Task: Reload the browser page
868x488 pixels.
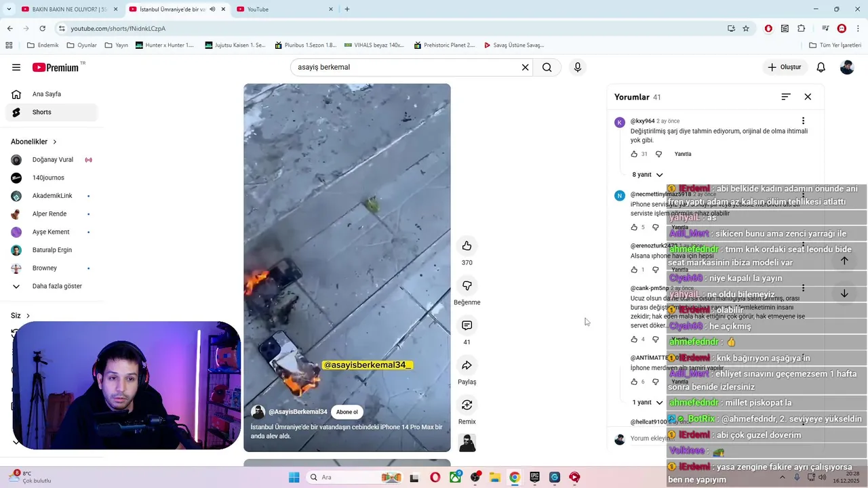Action: click(42, 28)
